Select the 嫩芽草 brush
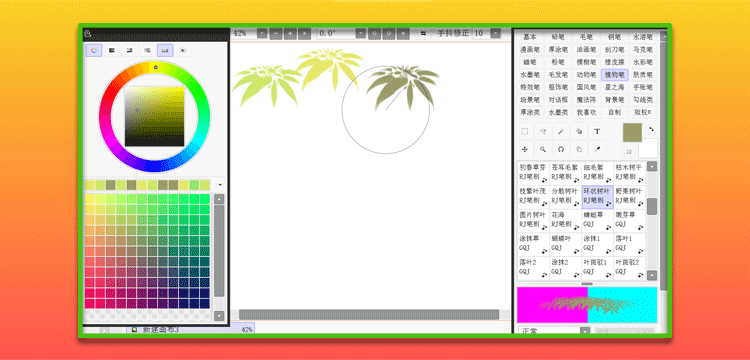This screenshot has height=360, width=750. [x=629, y=220]
